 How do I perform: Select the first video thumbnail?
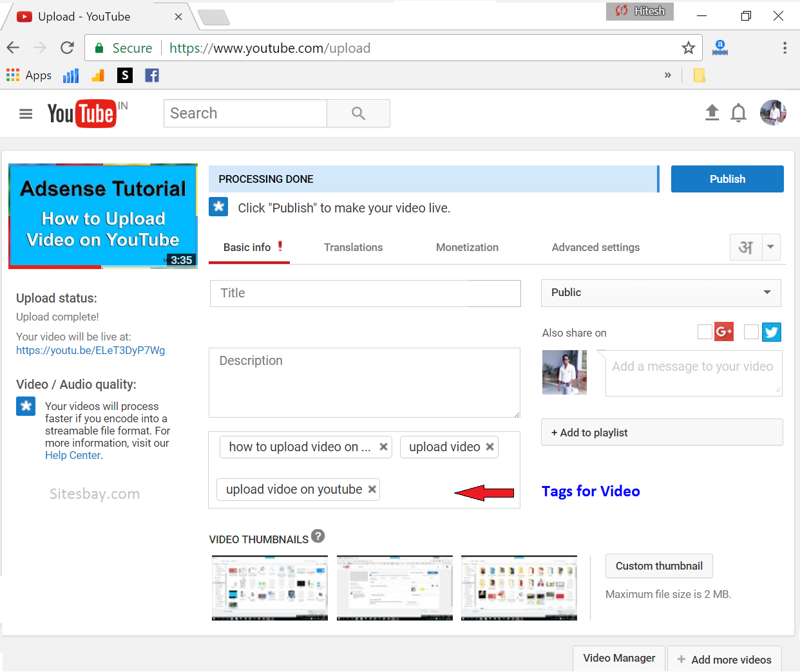tap(270, 588)
